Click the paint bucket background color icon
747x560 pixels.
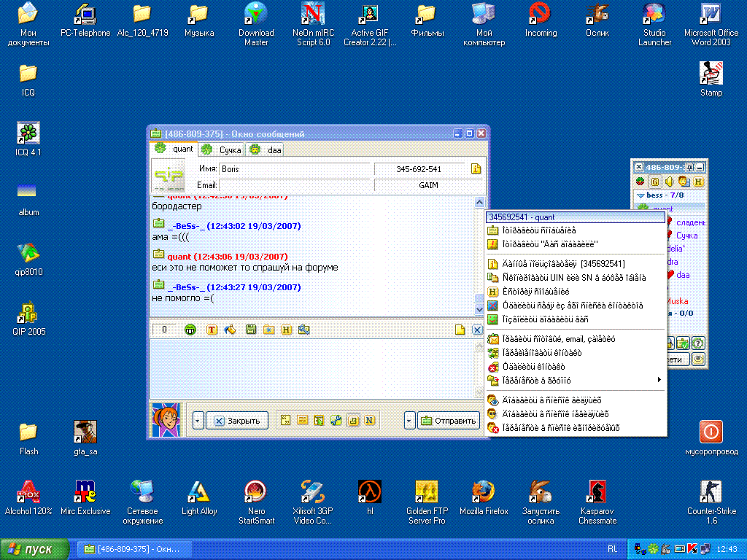pos(231,330)
